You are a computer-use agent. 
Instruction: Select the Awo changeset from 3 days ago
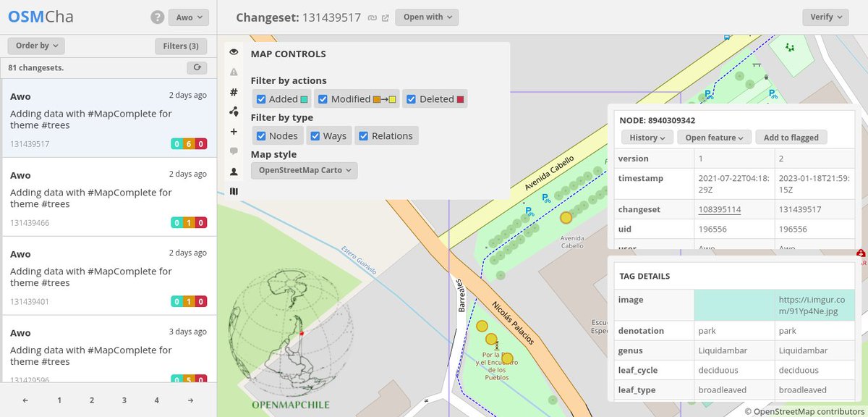point(109,349)
